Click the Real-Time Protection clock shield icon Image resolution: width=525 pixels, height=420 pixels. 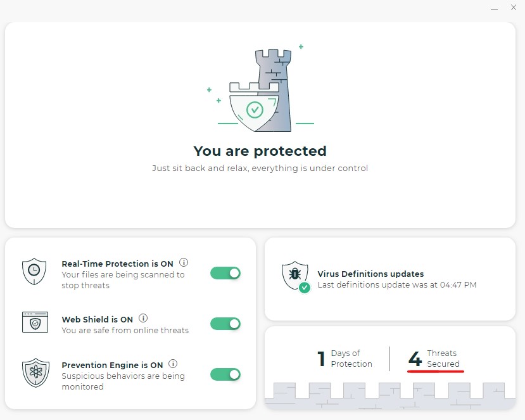coord(34,272)
